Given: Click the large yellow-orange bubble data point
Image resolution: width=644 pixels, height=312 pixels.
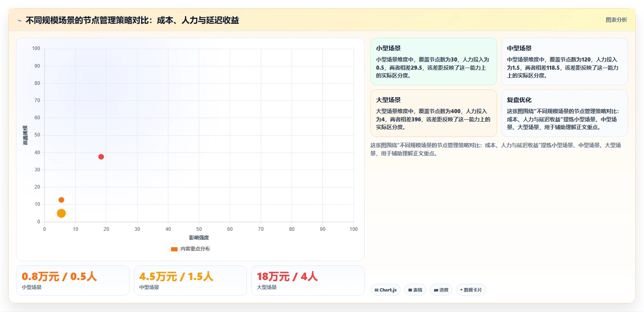Looking at the screenshot, I should (61, 213).
